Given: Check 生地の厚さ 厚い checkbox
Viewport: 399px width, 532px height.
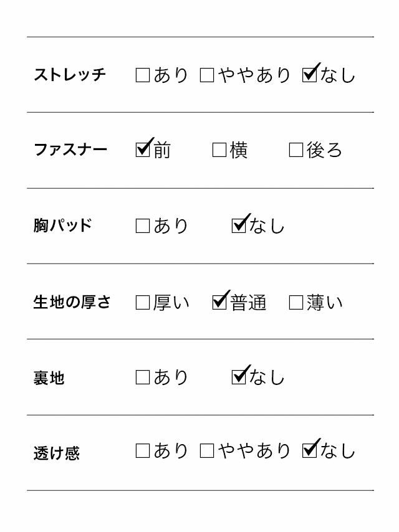Looking at the screenshot, I should [143, 303].
